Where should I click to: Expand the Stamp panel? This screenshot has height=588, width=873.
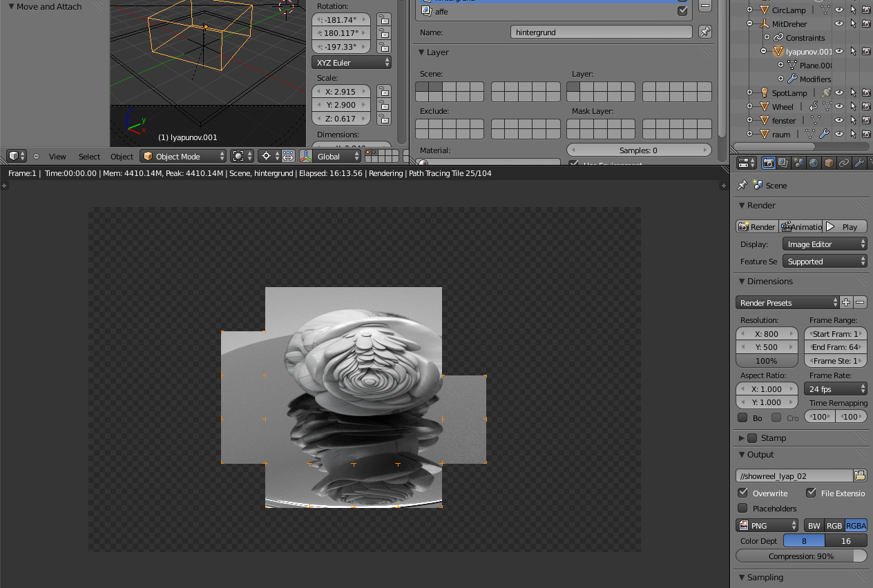[x=742, y=438]
